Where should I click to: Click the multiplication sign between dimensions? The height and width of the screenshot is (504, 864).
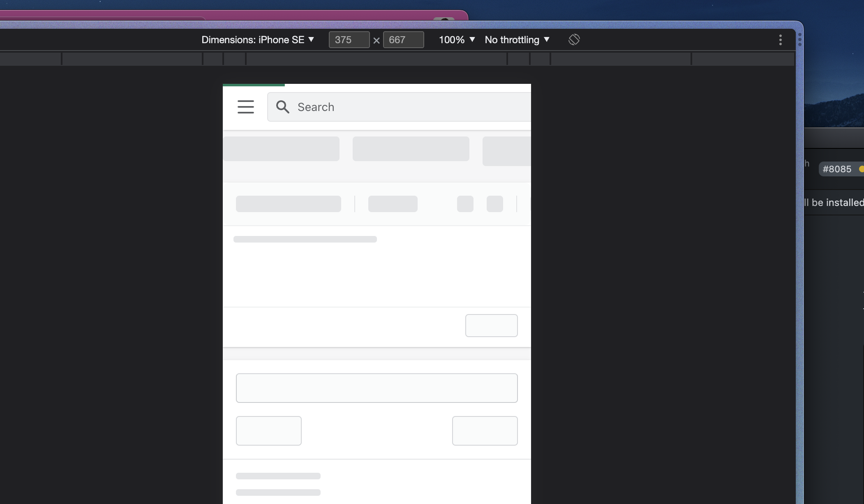point(376,41)
